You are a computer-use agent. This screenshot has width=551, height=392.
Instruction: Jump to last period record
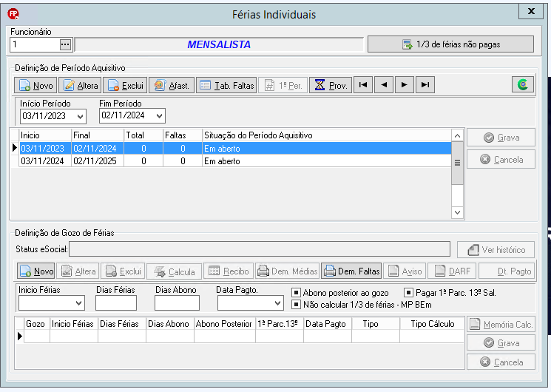[425, 85]
